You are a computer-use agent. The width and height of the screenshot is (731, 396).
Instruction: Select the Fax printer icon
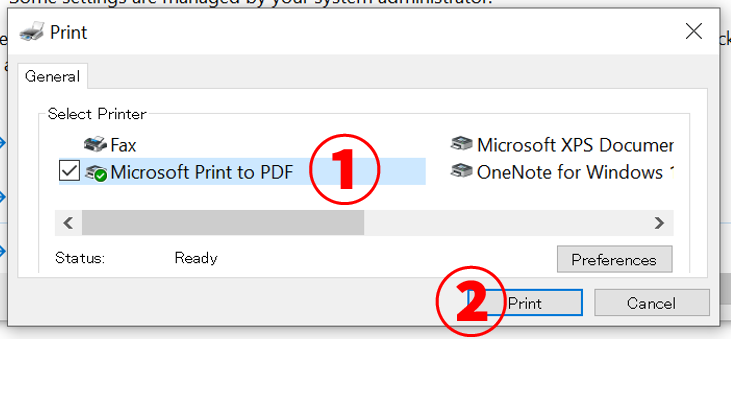tap(95, 145)
